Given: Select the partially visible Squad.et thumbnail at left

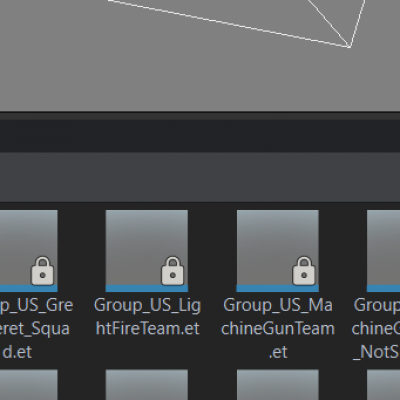Looking at the screenshot, I should pos(29,251).
